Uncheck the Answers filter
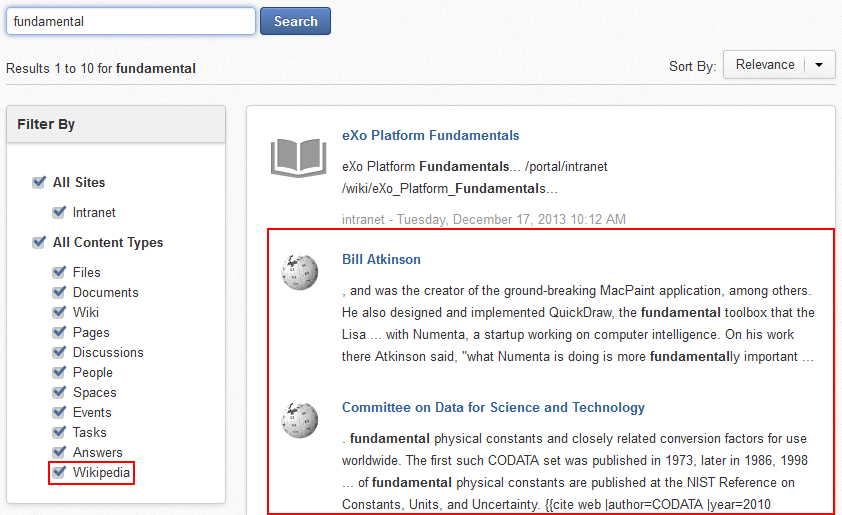 pyautogui.click(x=59, y=452)
